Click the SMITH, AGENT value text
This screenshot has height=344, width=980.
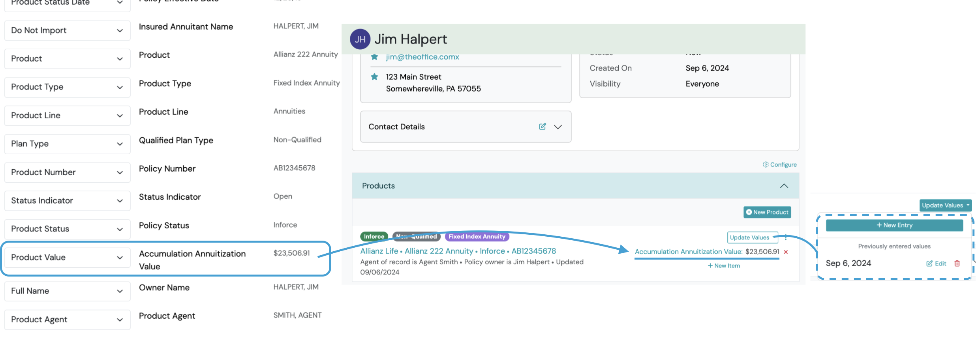pyautogui.click(x=297, y=315)
